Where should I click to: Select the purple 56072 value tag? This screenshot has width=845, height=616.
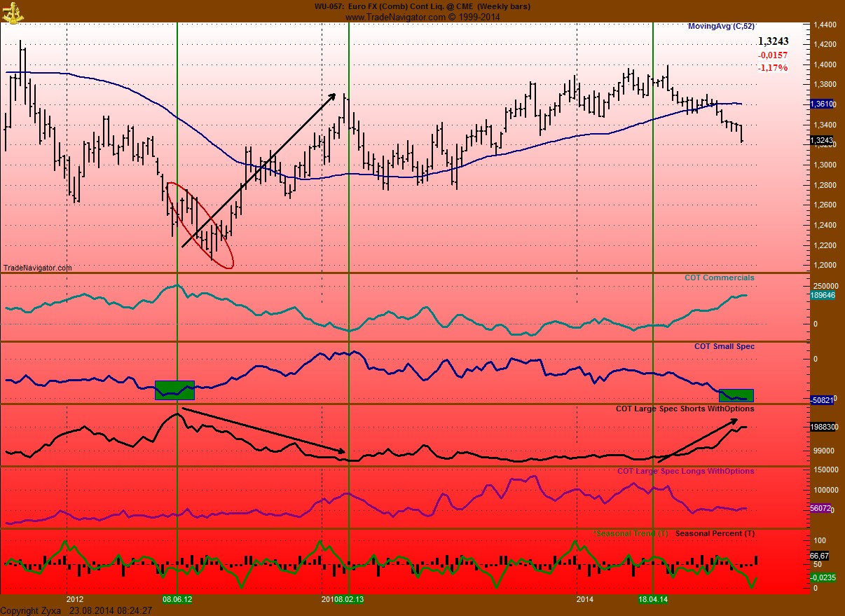(821, 509)
